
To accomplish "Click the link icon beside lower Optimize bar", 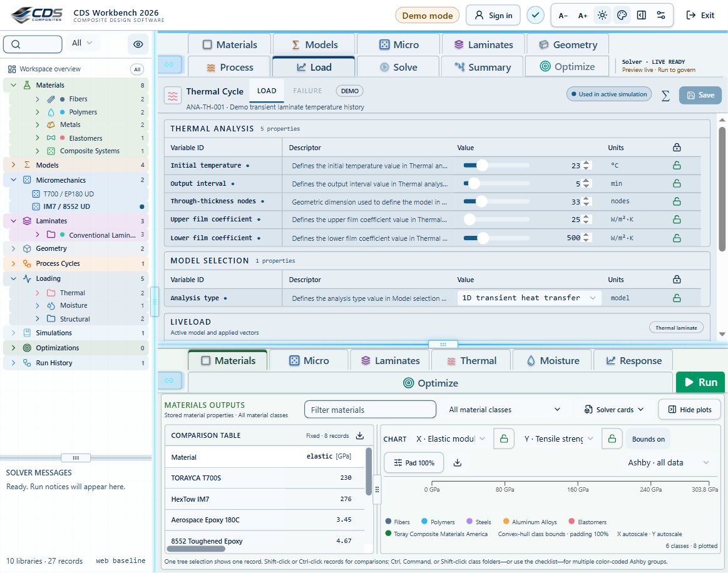I will click(x=169, y=380).
